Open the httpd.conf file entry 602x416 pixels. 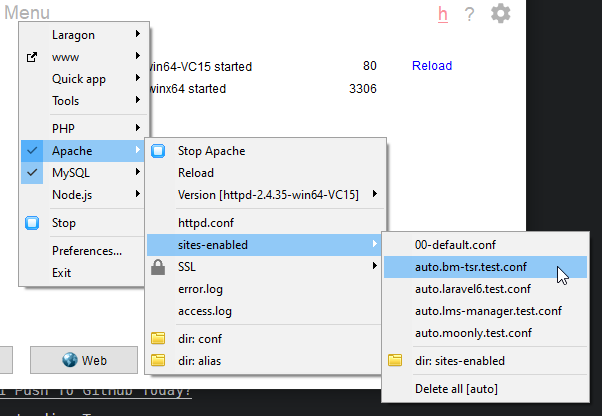[206, 222]
